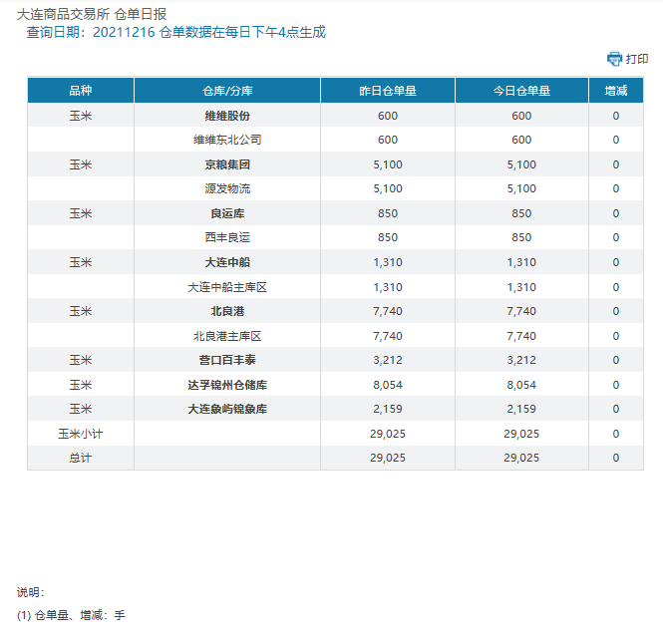Click the 营口百丰泰 warehouse name
663x644 pixels.
point(226,360)
